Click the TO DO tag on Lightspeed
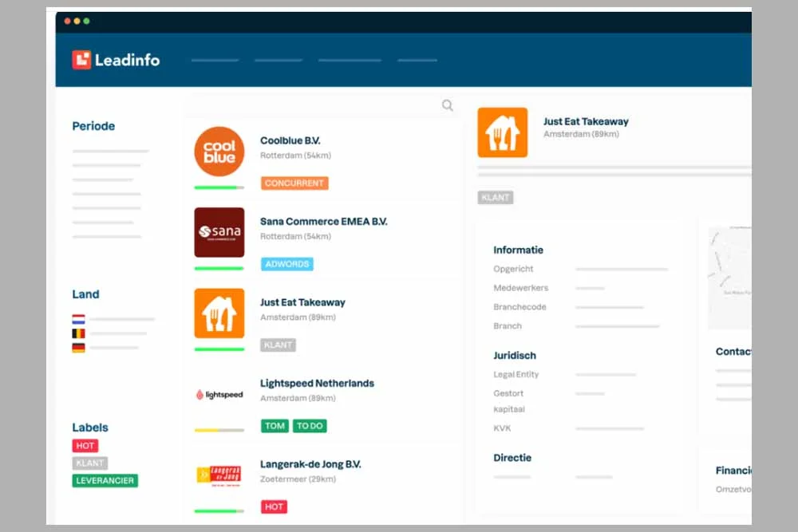Image resolution: width=798 pixels, height=532 pixels. [310, 426]
